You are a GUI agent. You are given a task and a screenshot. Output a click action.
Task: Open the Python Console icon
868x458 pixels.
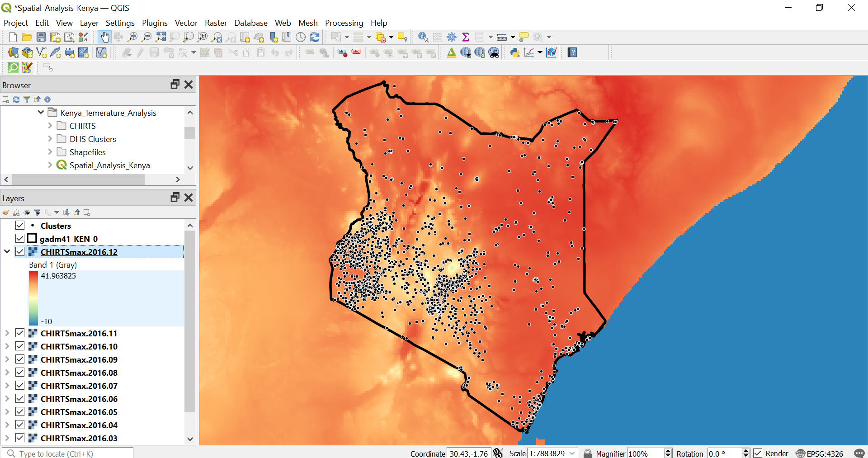coord(514,52)
